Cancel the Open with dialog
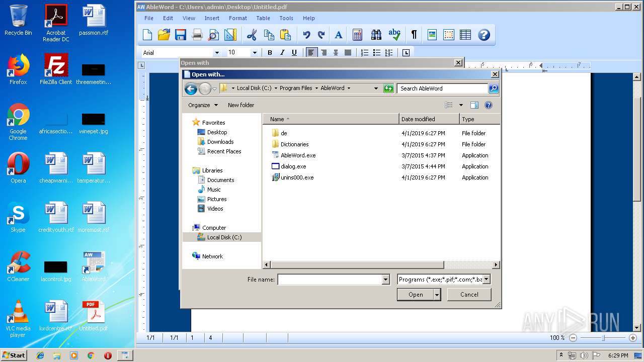The width and height of the screenshot is (644, 362). [469, 295]
